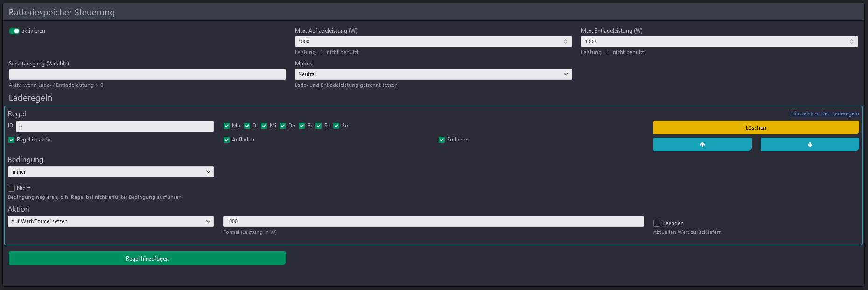Click the move rule up arrow button
Screen dimensions: 868x290
tap(702, 145)
